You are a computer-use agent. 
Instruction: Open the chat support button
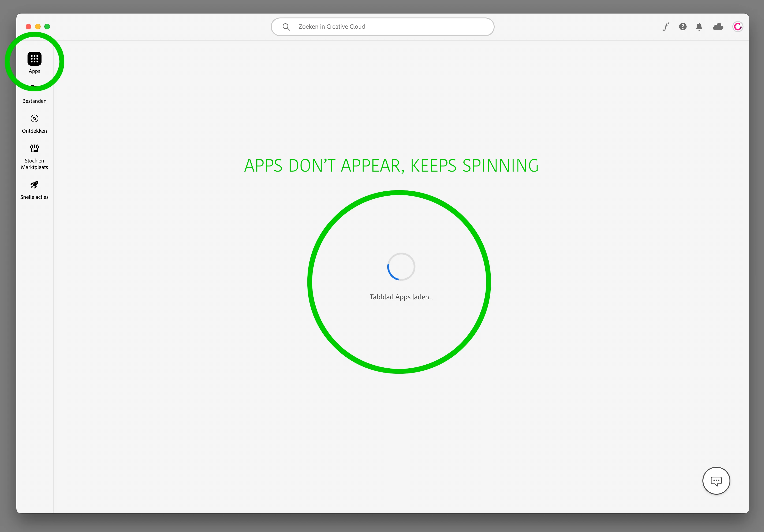click(716, 481)
